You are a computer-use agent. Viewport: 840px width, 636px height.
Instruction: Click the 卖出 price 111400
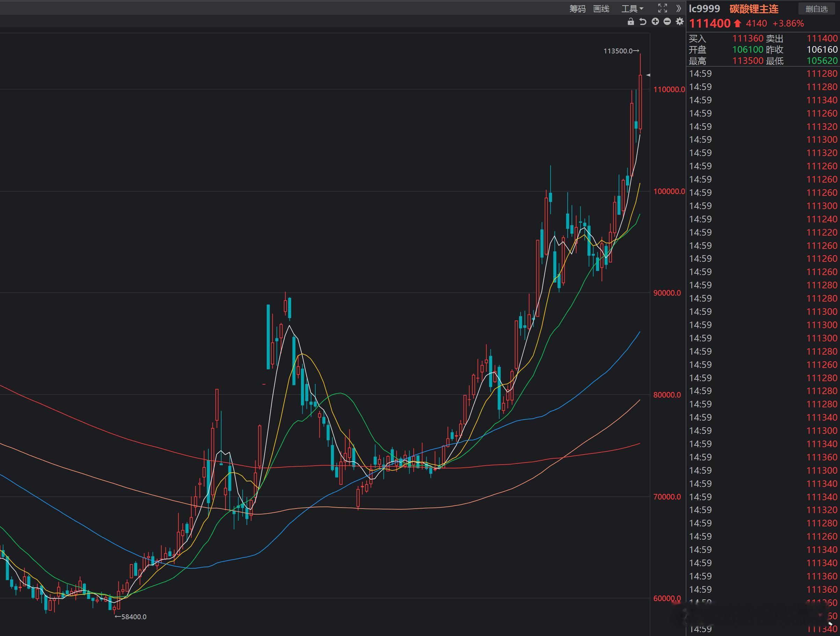tap(822, 38)
